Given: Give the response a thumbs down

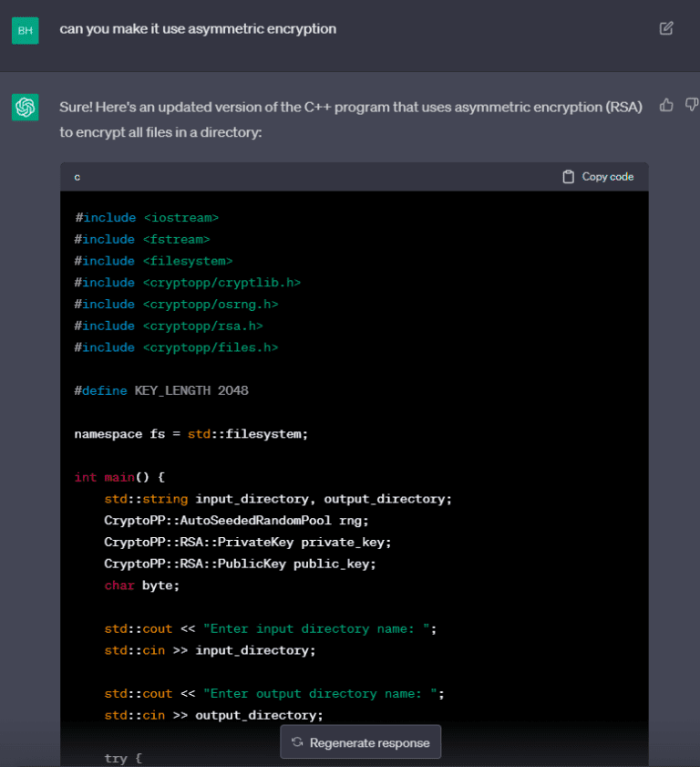Looking at the screenshot, I should [x=691, y=104].
